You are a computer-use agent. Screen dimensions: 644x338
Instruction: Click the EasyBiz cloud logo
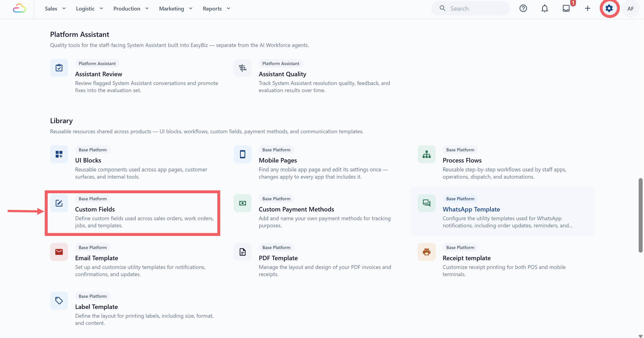click(19, 8)
